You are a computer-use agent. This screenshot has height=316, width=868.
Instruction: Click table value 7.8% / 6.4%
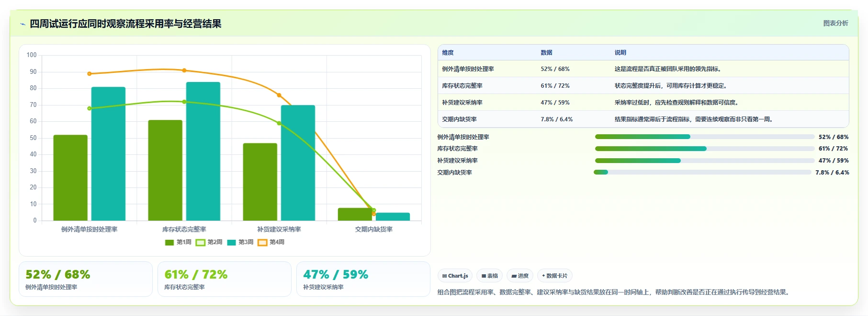click(x=556, y=119)
